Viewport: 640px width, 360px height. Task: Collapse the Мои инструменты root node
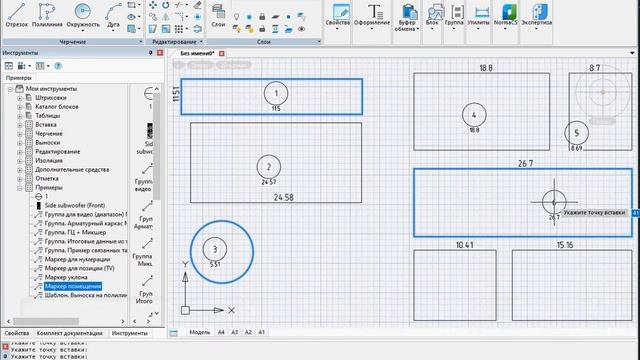click(10, 89)
